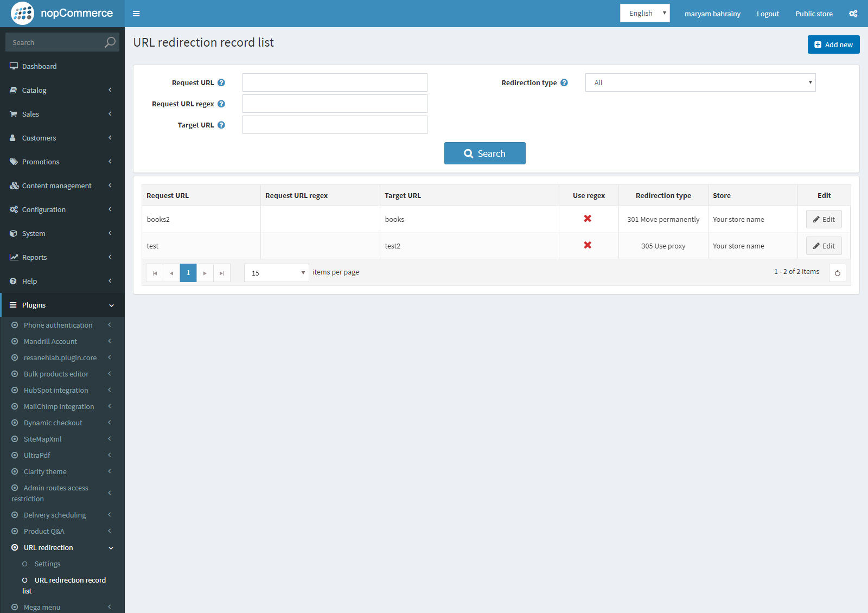The width and height of the screenshot is (868, 613).
Task: Open the English language dropdown
Action: point(645,13)
